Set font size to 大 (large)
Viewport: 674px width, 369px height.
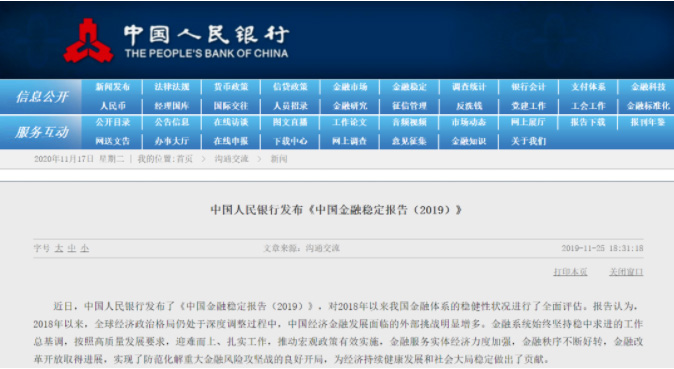(59, 248)
